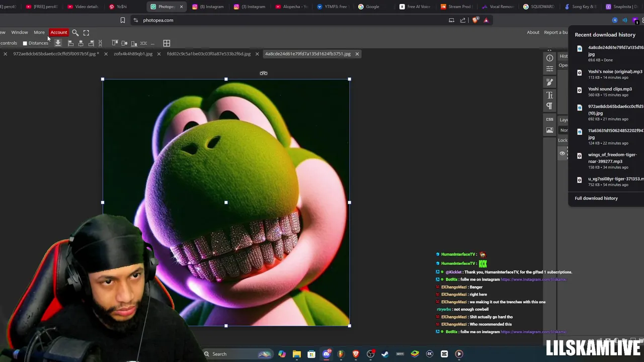This screenshot has height=362, width=644.
Task: Click the About link in Photopea header
Action: [x=533, y=32]
